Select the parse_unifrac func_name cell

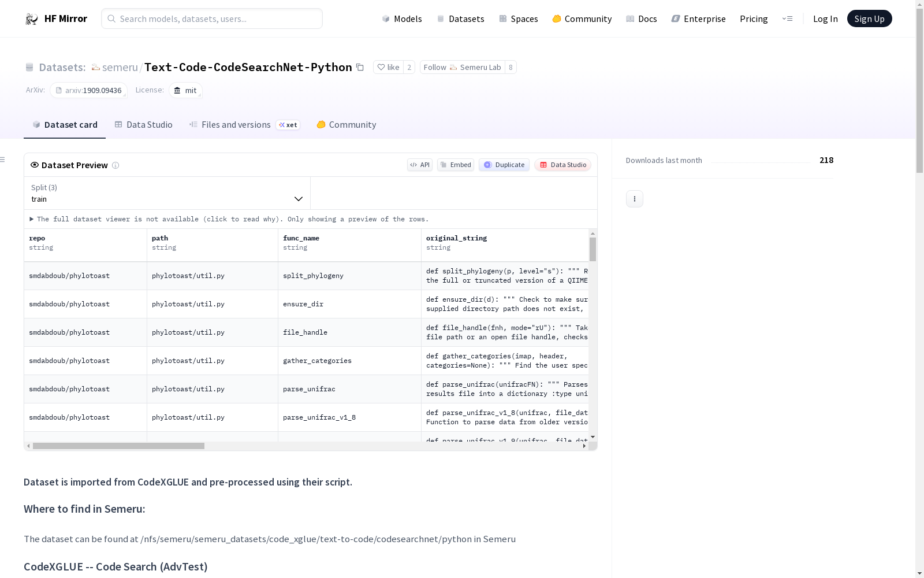[x=349, y=389]
